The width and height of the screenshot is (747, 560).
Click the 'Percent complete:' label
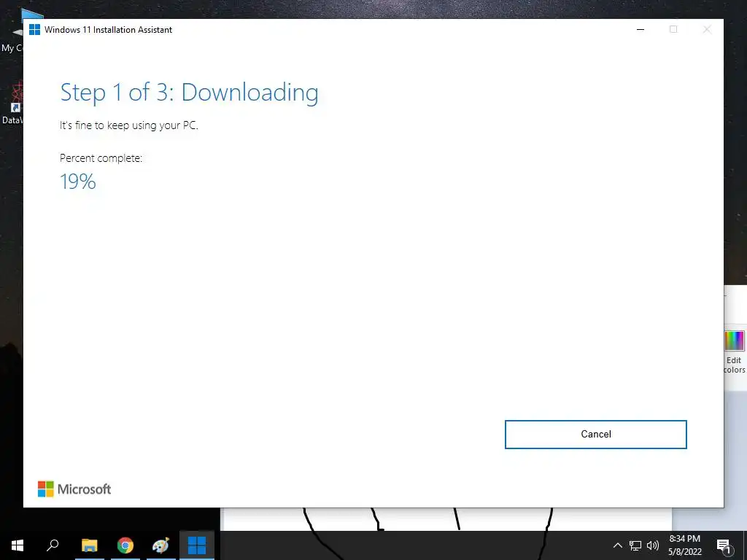click(x=101, y=158)
